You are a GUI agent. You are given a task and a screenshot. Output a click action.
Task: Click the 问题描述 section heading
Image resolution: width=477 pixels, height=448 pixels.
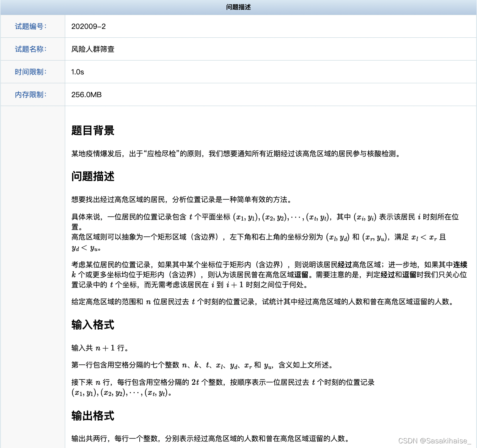pyautogui.click(x=93, y=176)
